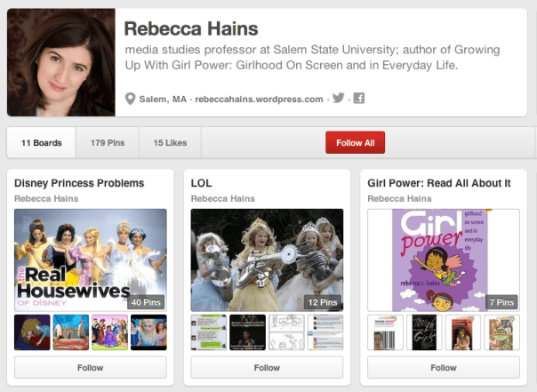Open second small thumbnail in Disney Princess Problems

71,332
